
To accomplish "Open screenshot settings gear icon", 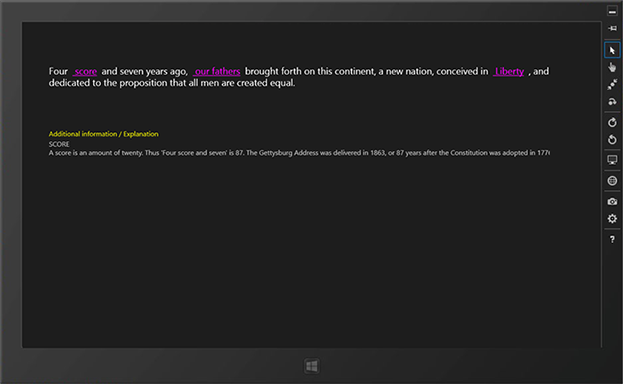I will pyautogui.click(x=612, y=219).
